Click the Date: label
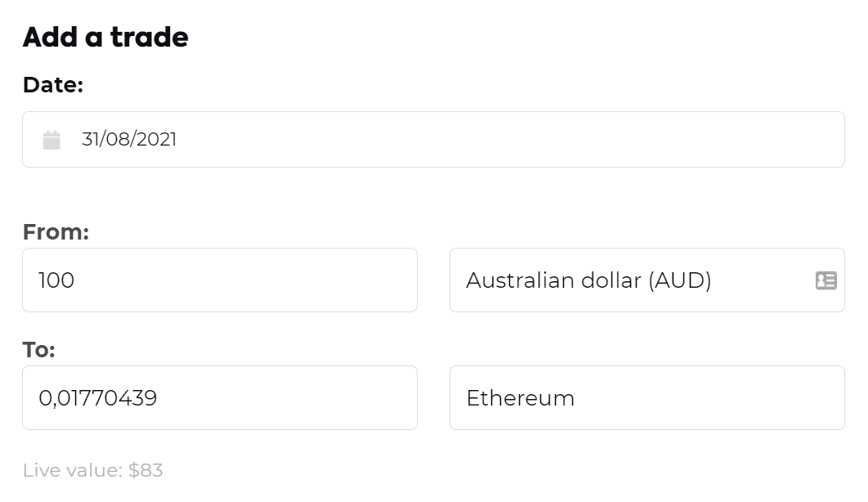 [53, 84]
